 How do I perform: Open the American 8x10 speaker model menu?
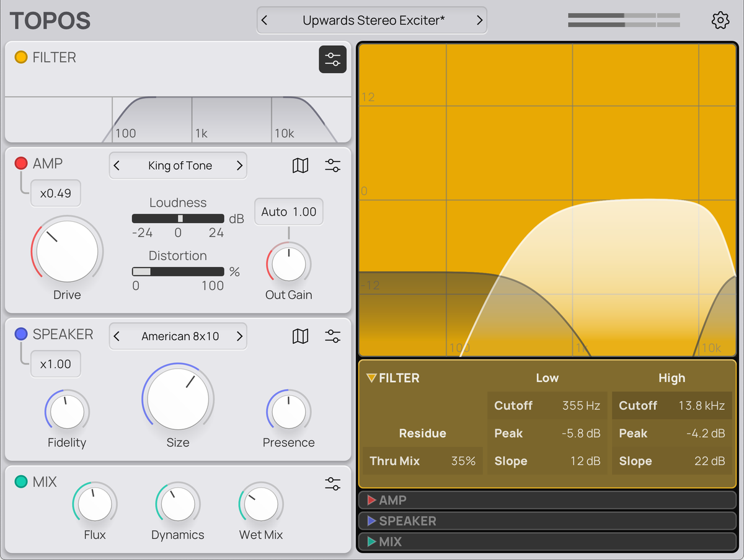coord(180,336)
